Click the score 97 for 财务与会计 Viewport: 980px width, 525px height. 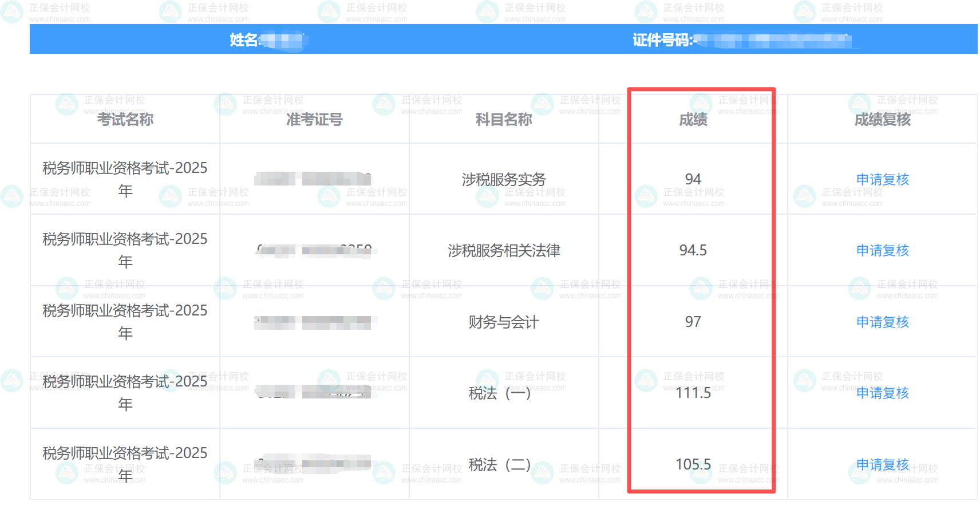[x=693, y=322]
